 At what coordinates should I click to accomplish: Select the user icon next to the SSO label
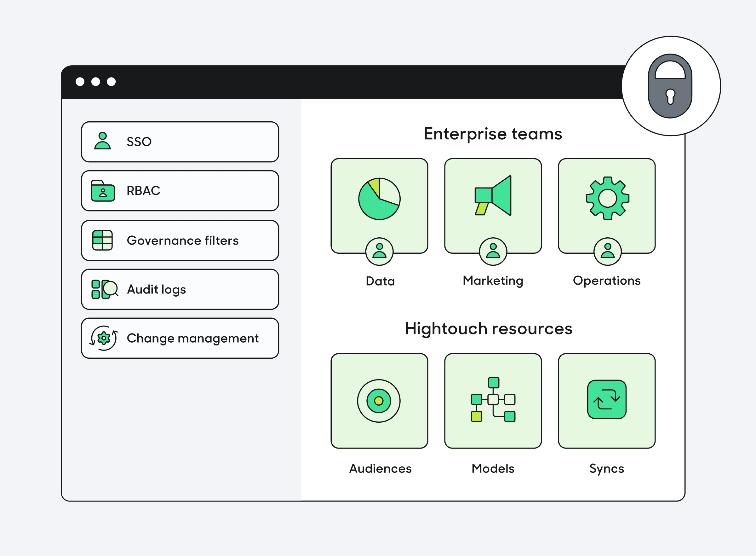[x=103, y=141]
